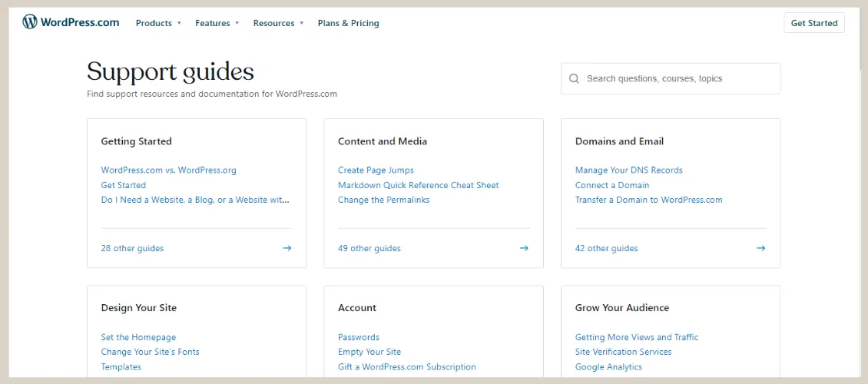Click the arrow beside 49 other guides
This screenshot has height=384, width=868.
click(524, 248)
